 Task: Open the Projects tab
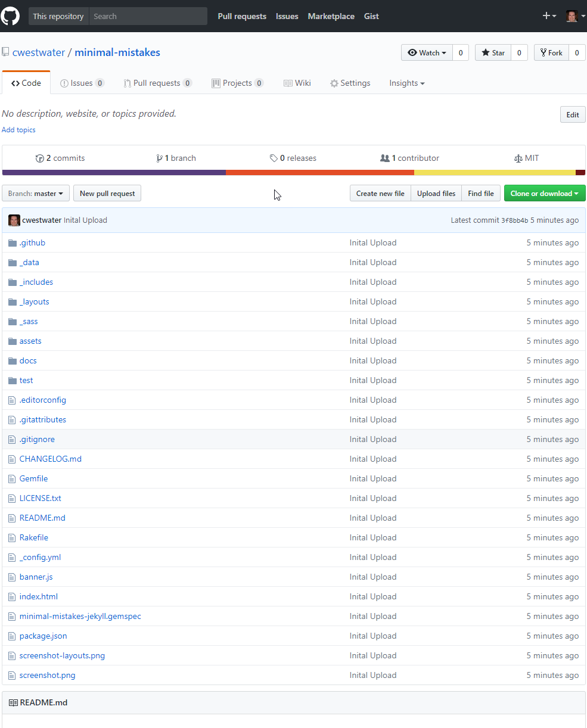click(237, 83)
